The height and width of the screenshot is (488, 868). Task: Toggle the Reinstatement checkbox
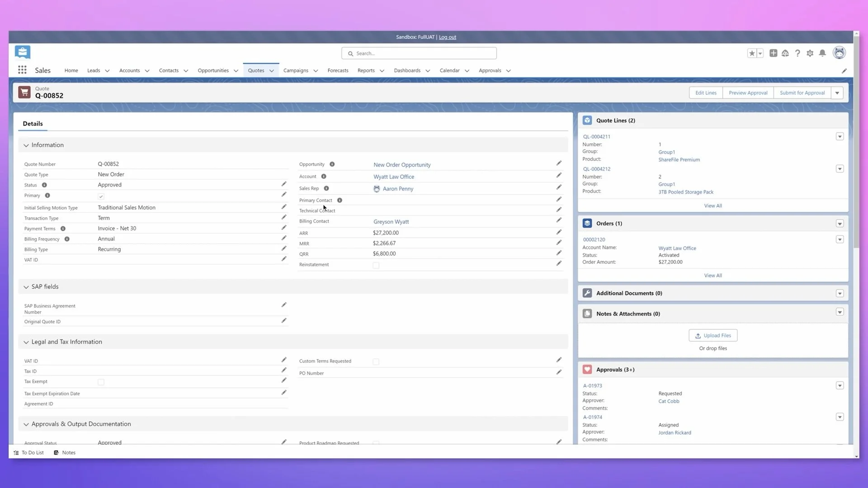376,265
